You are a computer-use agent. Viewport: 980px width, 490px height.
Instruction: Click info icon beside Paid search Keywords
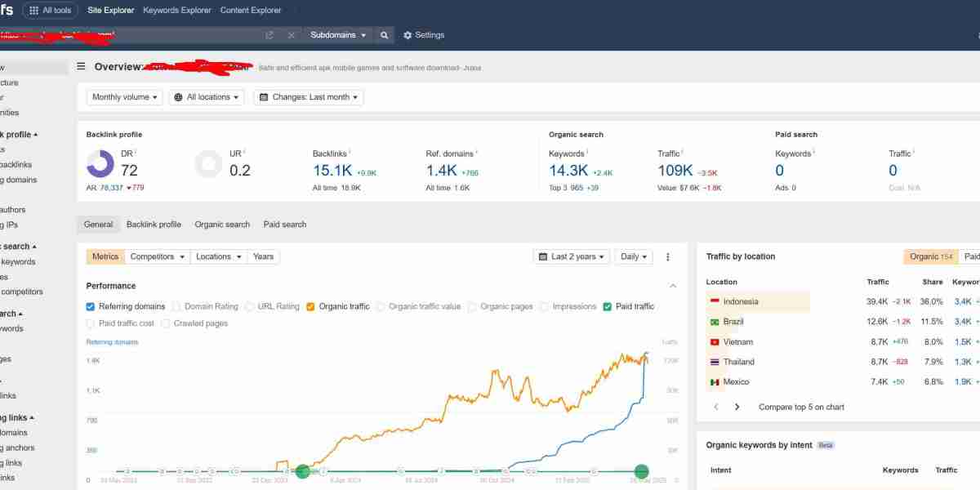tap(813, 152)
